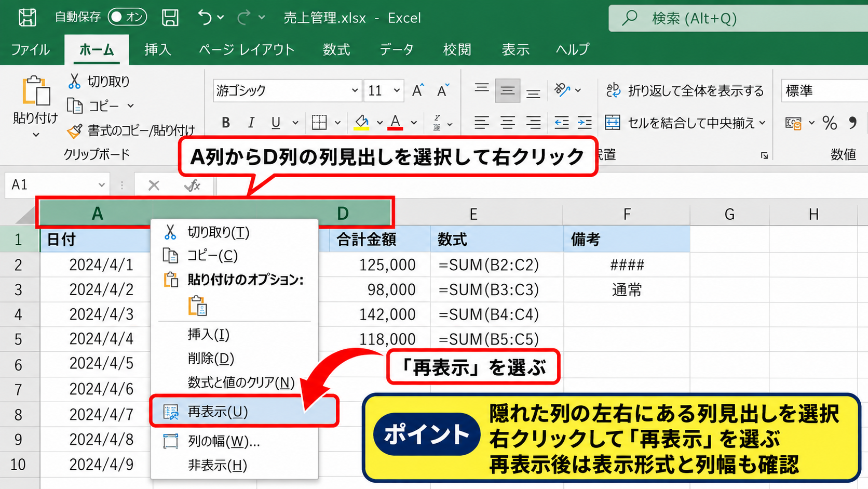Open the 挿入 ribbon tab
This screenshot has height=489, width=868.
pos(158,49)
